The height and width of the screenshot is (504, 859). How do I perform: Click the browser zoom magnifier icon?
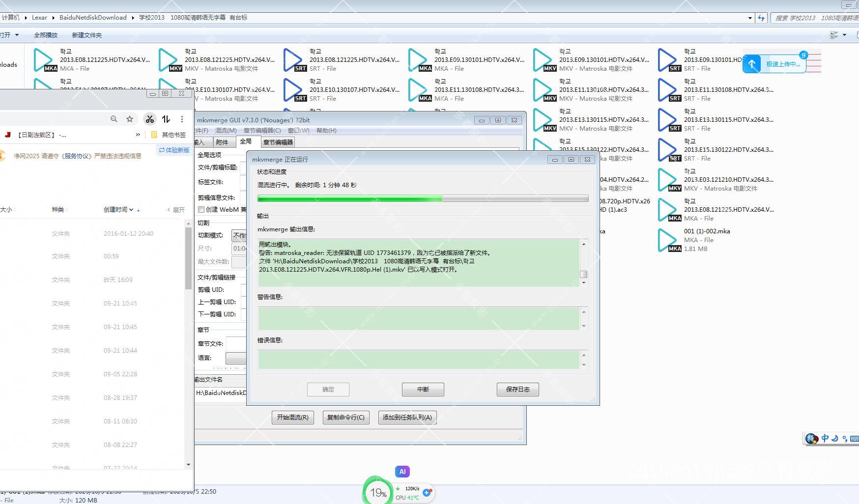114,119
